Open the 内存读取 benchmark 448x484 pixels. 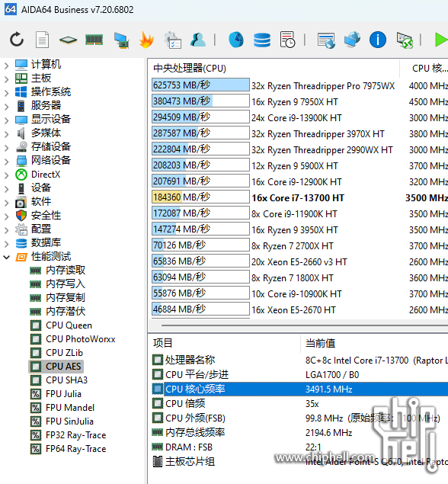click(x=66, y=270)
